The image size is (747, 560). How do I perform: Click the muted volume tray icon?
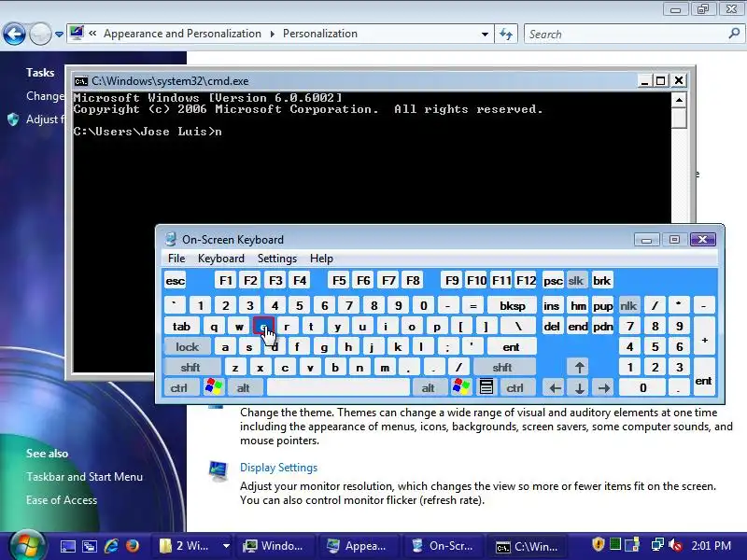(675, 544)
